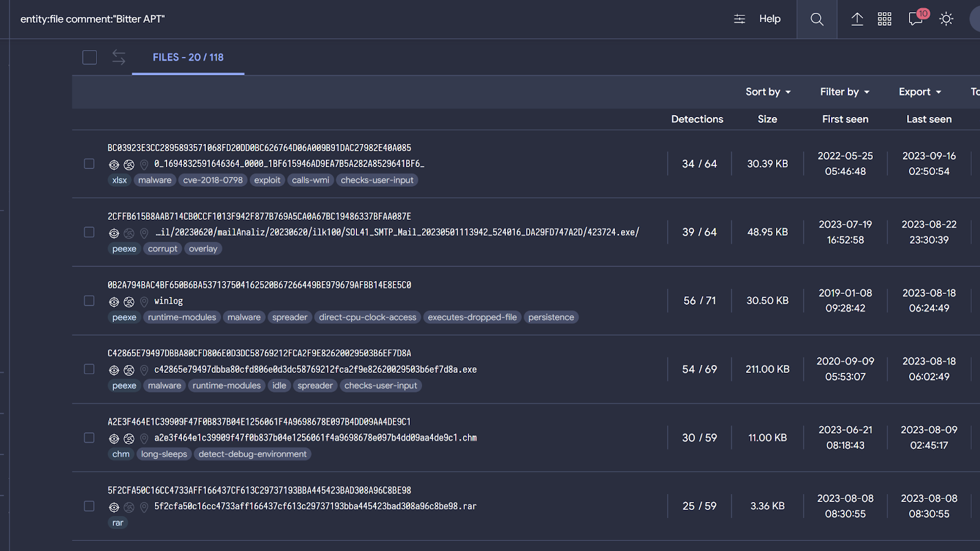This screenshot has width=980, height=551.
Task: Click the upload file icon
Action: pyautogui.click(x=857, y=19)
